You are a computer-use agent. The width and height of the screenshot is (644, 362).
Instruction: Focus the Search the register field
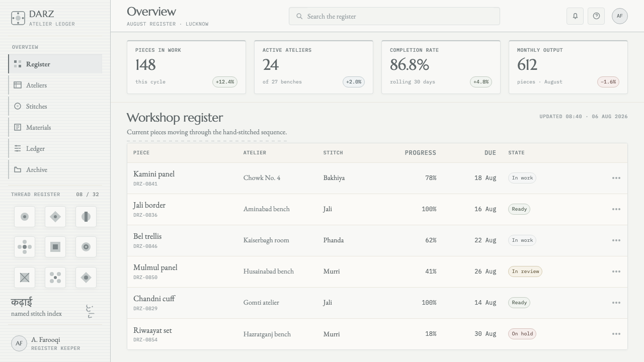[x=394, y=16]
